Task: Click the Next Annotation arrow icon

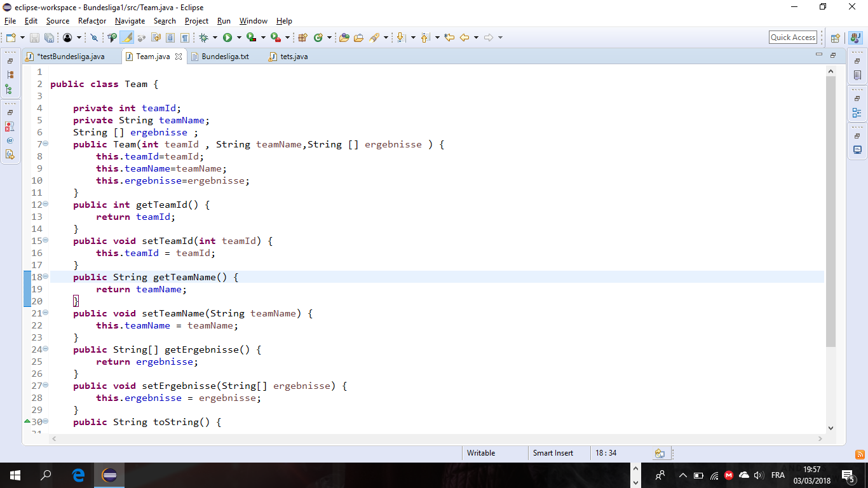Action: (x=401, y=37)
